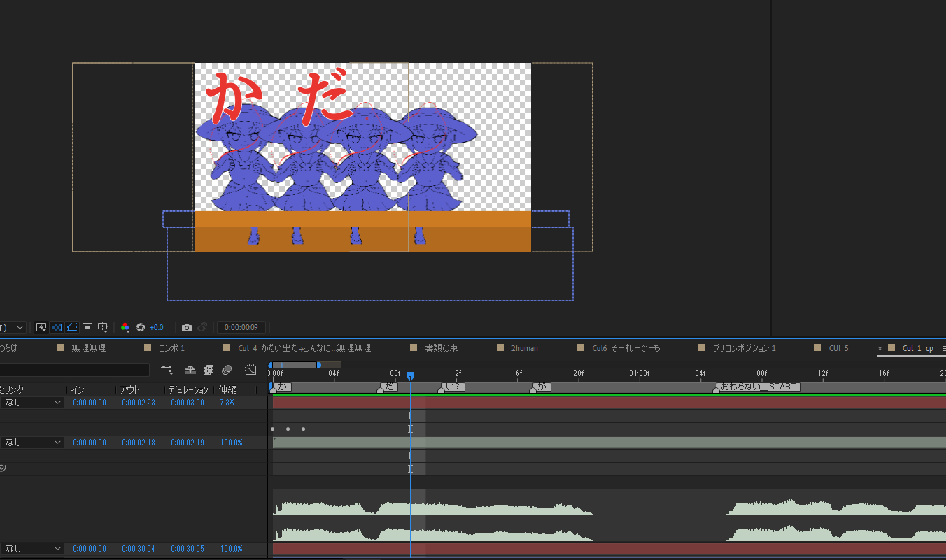
Task: Open the channel and color management icon
Action: click(125, 327)
